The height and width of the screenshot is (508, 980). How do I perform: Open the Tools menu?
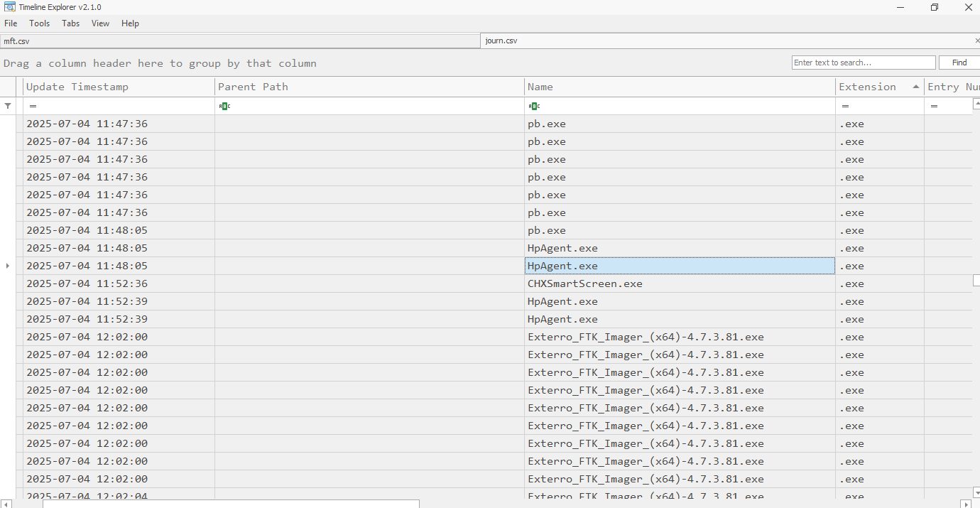click(39, 23)
